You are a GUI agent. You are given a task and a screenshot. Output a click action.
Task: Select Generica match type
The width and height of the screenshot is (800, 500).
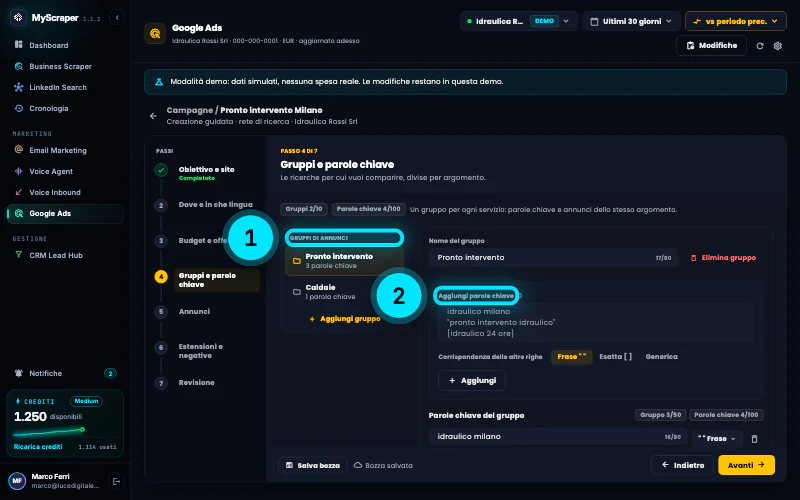pyautogui.click(x=661, y=357)
